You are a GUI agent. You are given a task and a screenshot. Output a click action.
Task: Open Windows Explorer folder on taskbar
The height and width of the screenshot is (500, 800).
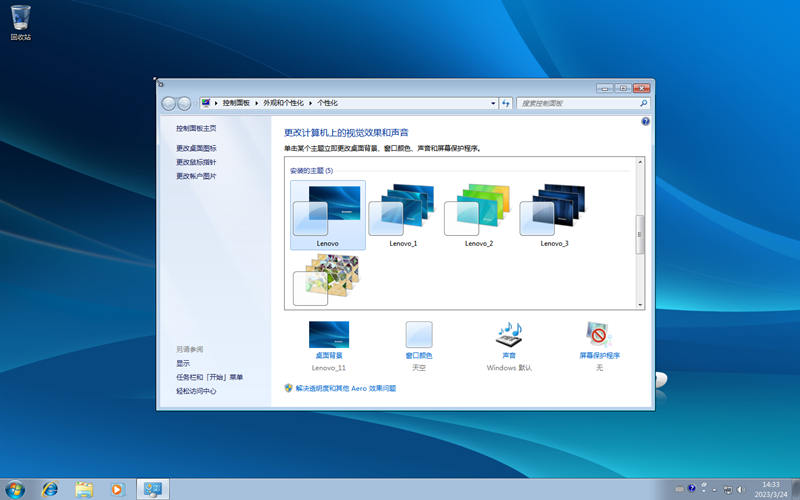(x=84, y=489)
